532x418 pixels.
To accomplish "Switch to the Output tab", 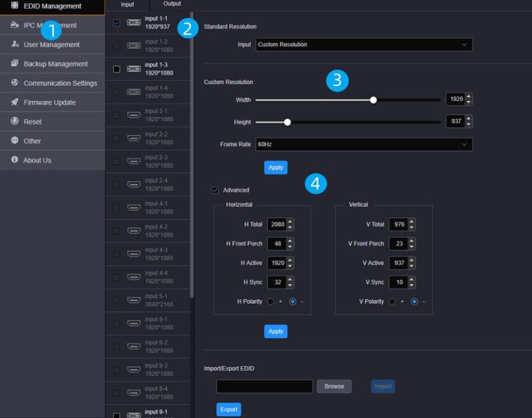I will point(172,4).
